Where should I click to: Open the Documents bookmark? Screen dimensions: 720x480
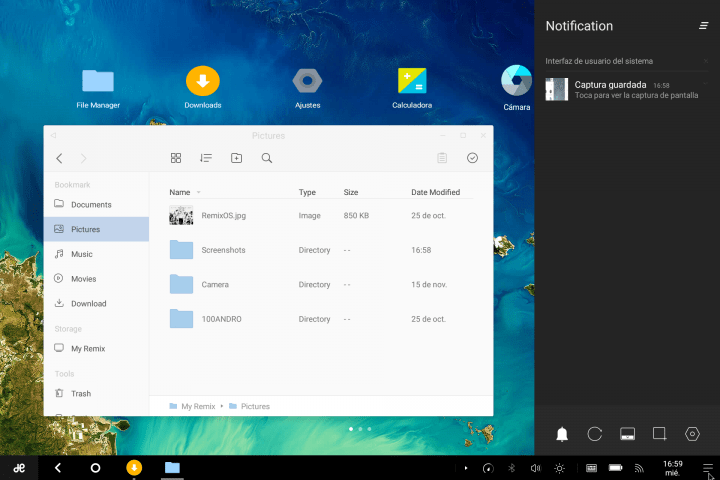[x=96, y=204]
